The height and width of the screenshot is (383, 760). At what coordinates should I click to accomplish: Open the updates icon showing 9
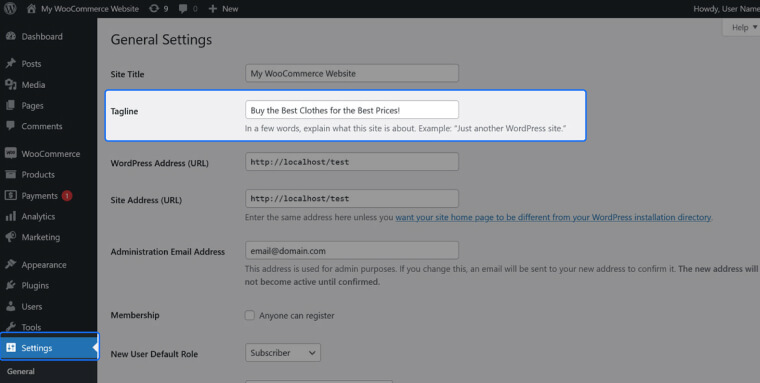coord(154,9)
